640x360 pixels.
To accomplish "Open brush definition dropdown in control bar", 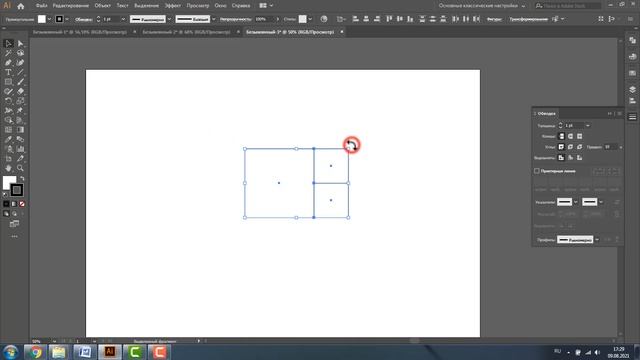I will point(213,19).
